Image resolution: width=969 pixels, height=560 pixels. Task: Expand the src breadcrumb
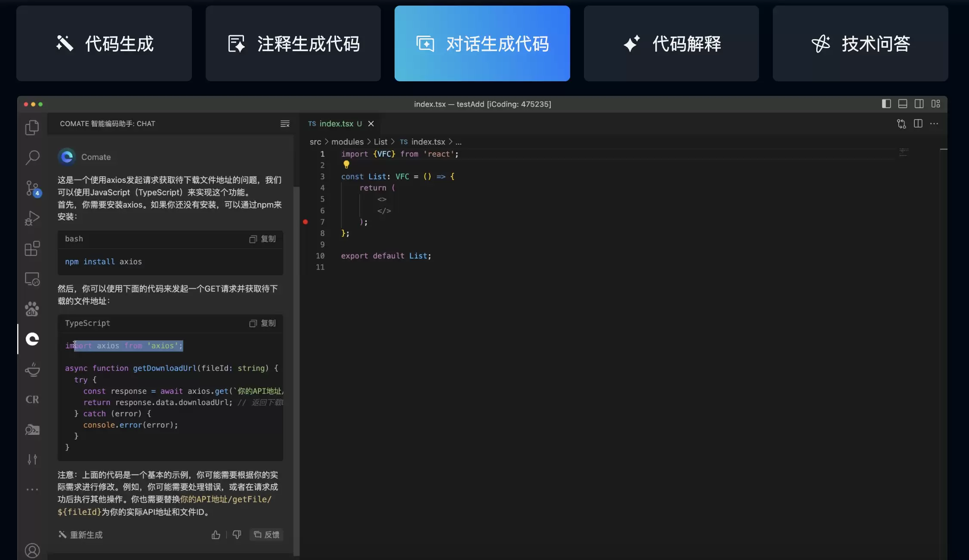tap(315, 142)
